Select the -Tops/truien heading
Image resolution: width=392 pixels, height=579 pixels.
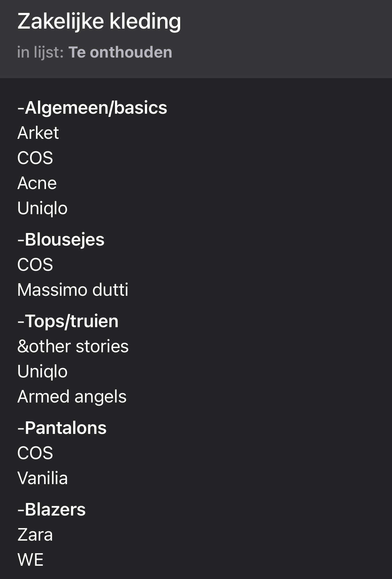tap(68, 321)
